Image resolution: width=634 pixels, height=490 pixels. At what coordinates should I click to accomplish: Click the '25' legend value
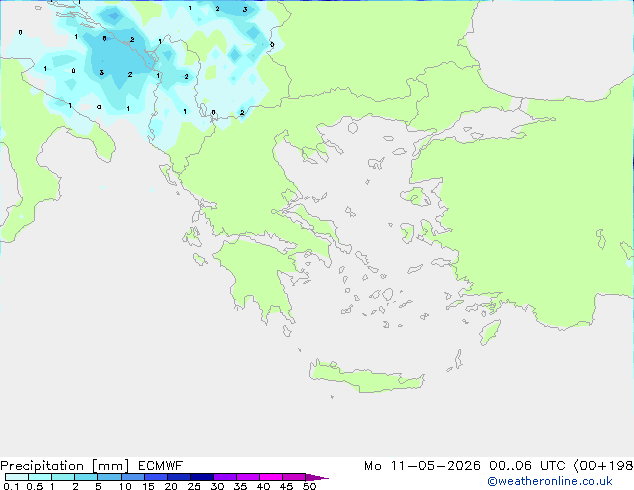194,486
